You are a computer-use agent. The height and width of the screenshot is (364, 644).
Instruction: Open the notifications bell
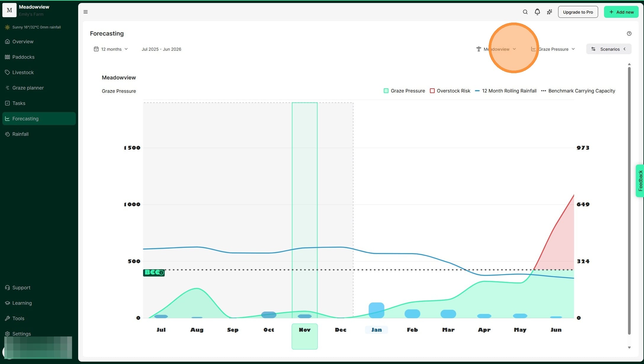pos(537,12)
